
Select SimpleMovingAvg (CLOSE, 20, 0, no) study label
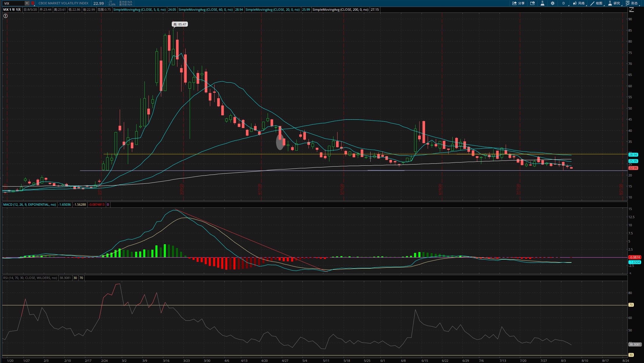[x=273, y=10]
